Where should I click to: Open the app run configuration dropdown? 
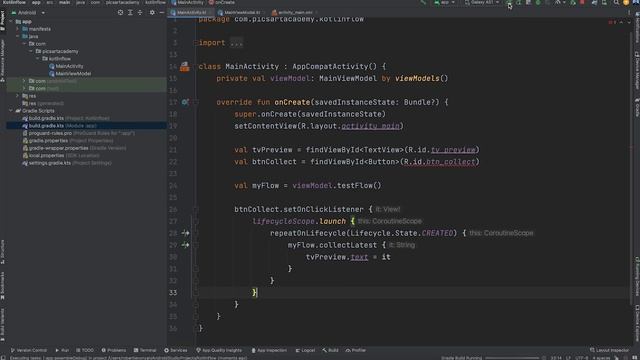pyautogui.click(x=445, y=2)
